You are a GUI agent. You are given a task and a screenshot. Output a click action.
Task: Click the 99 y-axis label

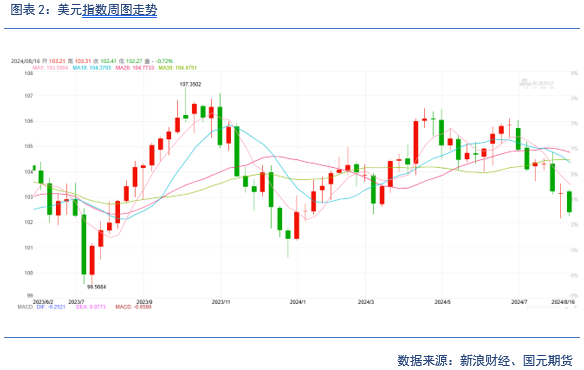coord(30,295)
